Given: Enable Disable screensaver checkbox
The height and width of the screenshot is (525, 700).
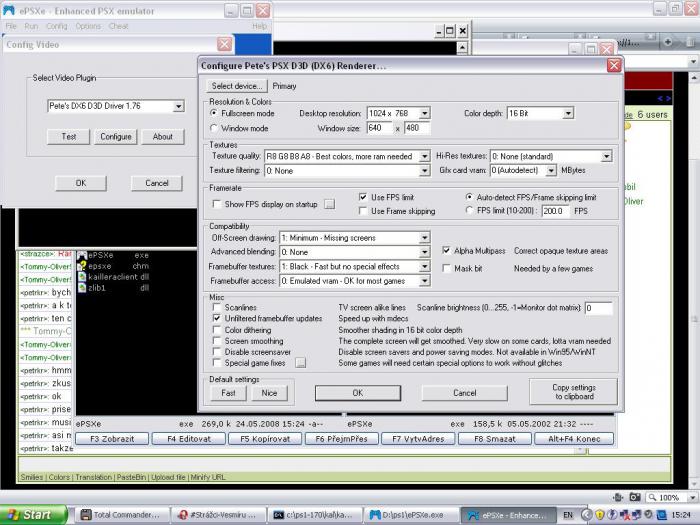Looking at the screenshot, I should (x=217, y=352).
